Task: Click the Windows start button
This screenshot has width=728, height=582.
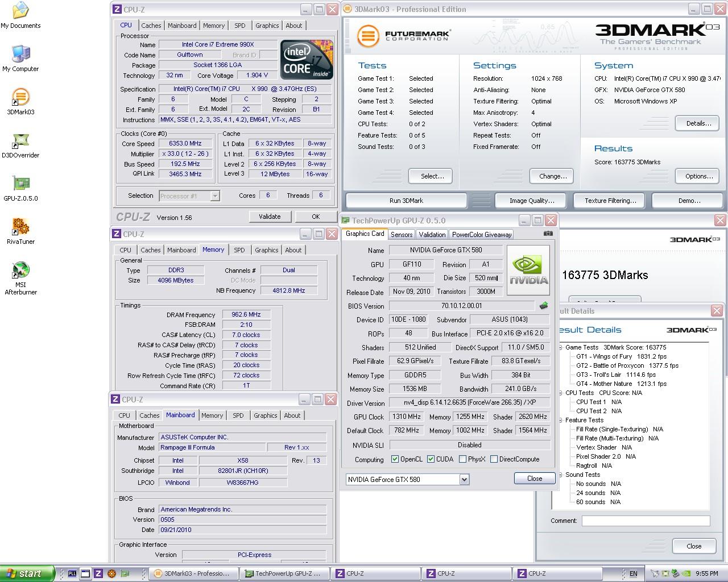Action: [27, 573]
